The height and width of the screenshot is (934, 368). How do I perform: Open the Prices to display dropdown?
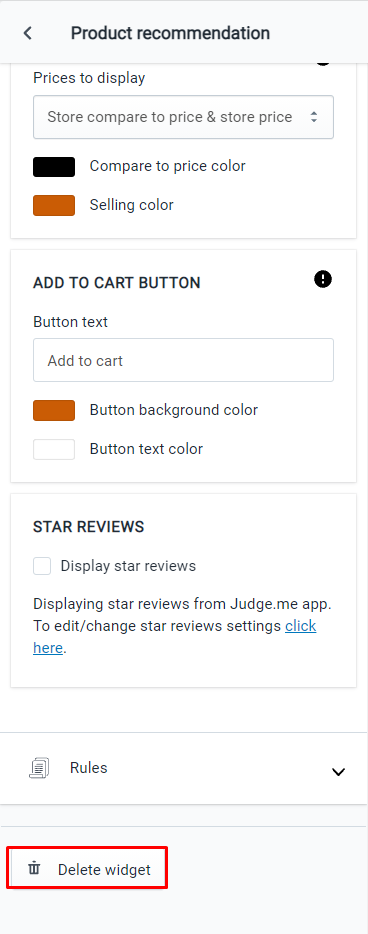(183, 117)
